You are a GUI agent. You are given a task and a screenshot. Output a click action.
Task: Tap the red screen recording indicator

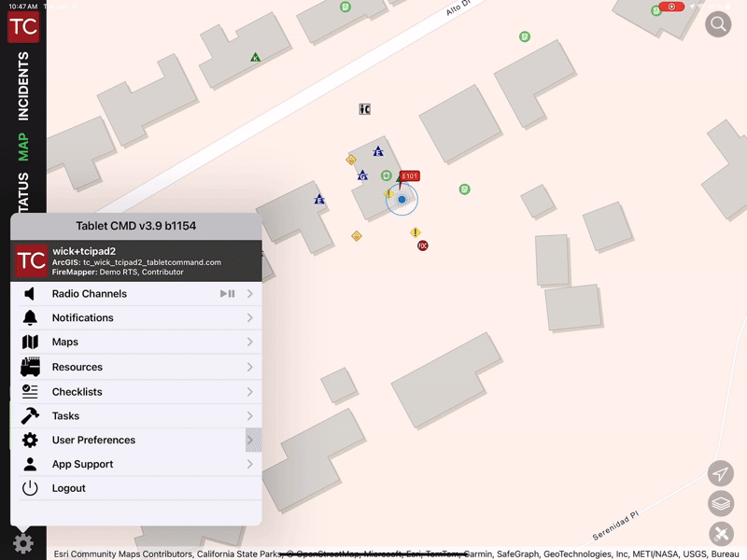coord(671,7)
